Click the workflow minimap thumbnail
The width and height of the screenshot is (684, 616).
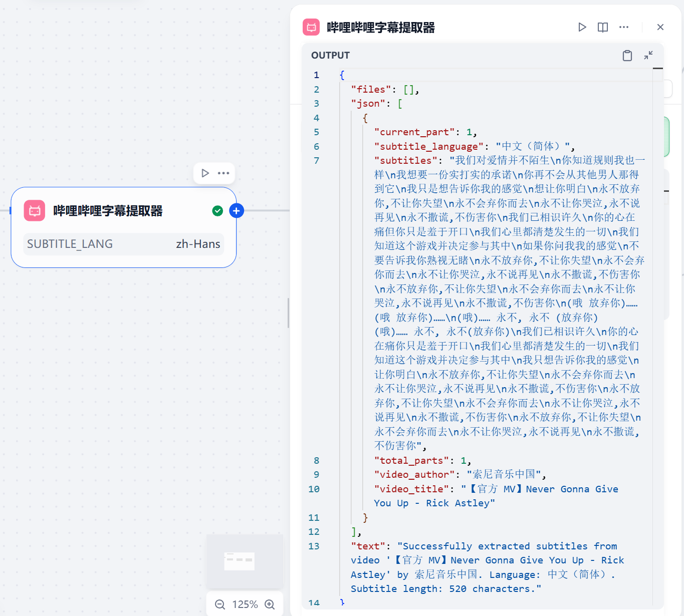click(245, 561)
